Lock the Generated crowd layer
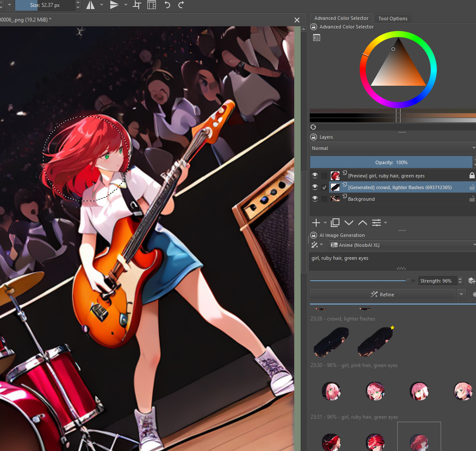The height and width of the screenshot is (451, 476). pos(472,187)
